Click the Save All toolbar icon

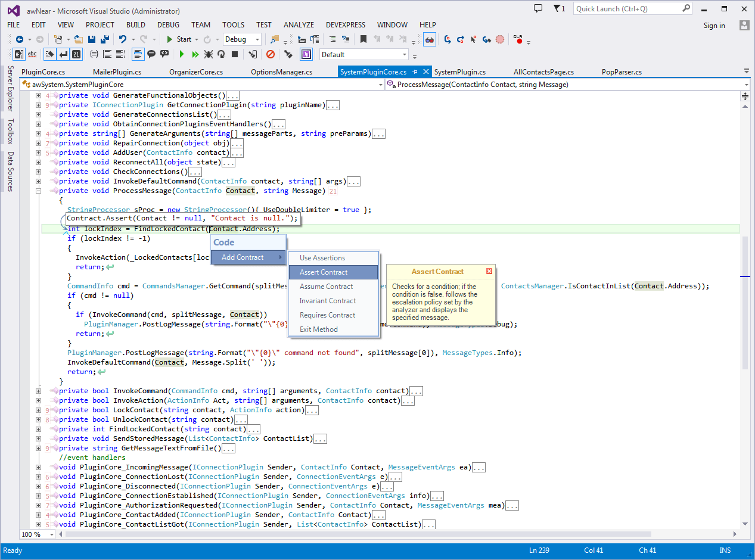click(x=105, y=39)
